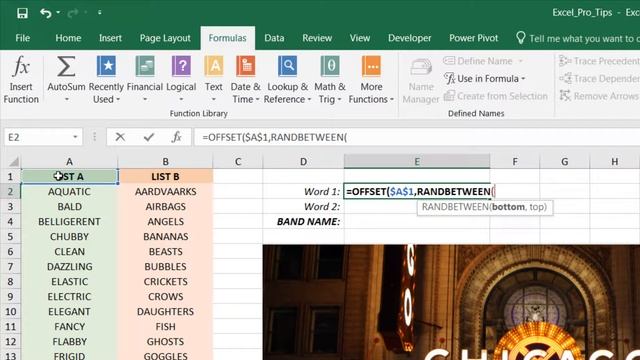Expand the AutoSum dropdown arrow
The height and width of the screenshot is (360, 640).
click(x=66, y=100)
